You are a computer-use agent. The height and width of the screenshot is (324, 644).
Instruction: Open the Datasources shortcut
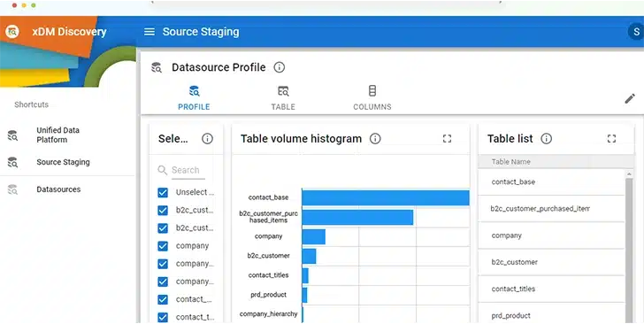point(58,189)
